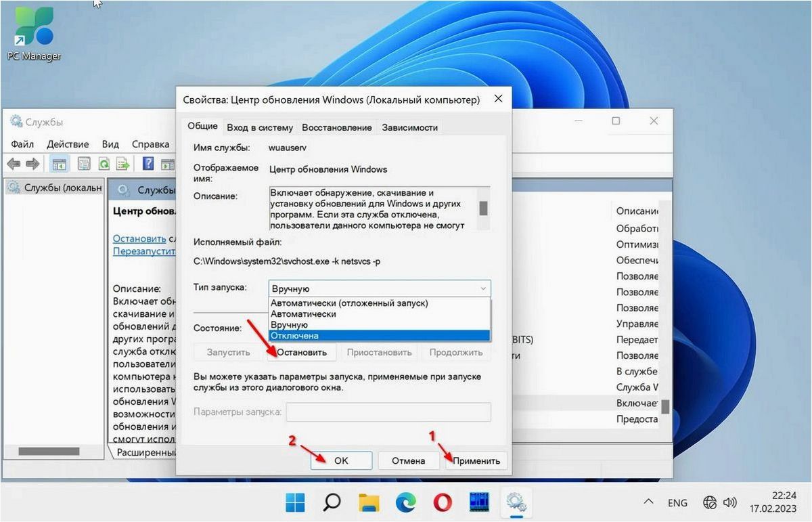The image size is (812, 522).
Task: Open the Справка menu in Services
Action: pyautogui.click(x=150, y=144)
